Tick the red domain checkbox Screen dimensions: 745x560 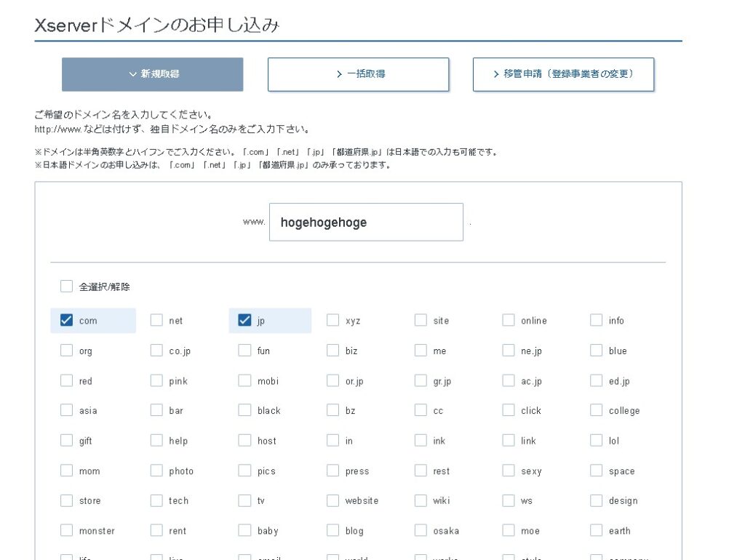[x=66, y=380]
